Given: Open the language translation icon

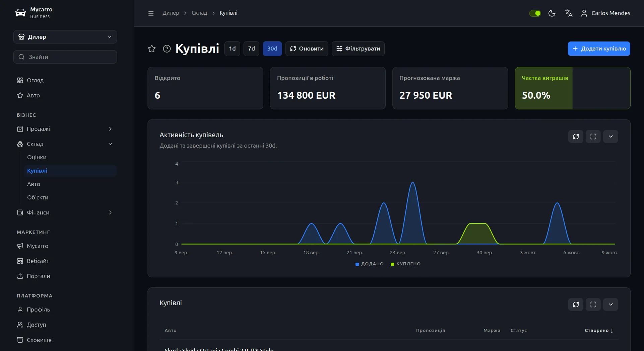Looking at the screenshot, I should click(569, 13).
